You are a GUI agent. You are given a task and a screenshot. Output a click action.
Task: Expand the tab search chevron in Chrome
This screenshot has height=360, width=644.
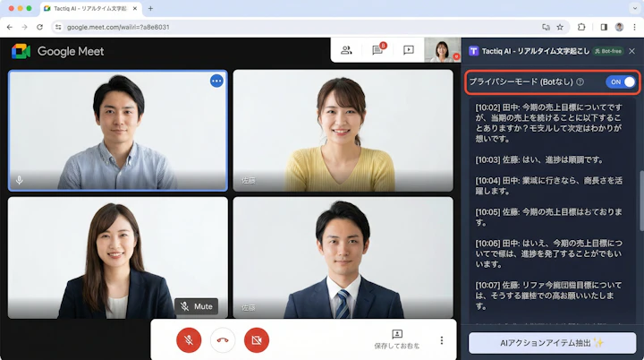tap(631, 8)
